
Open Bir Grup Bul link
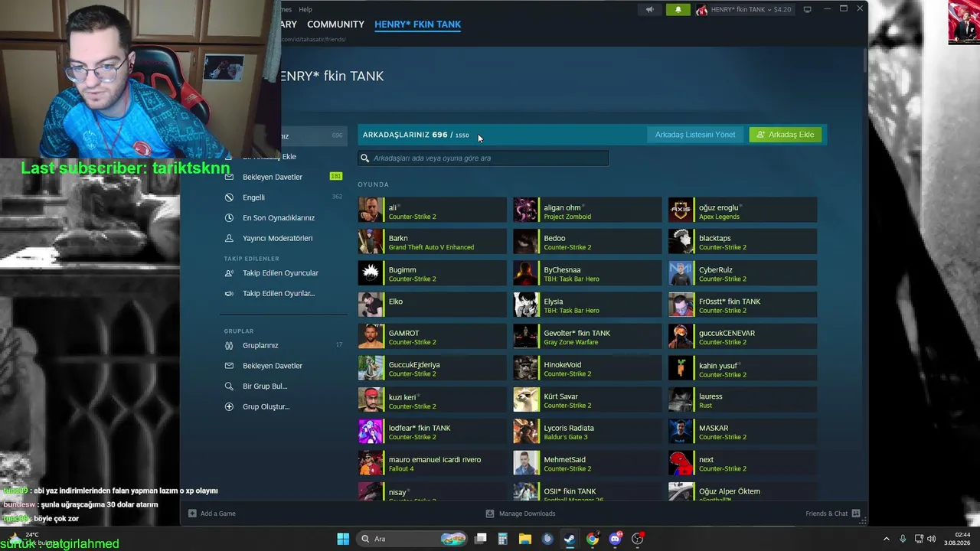[x=265, y=386]
